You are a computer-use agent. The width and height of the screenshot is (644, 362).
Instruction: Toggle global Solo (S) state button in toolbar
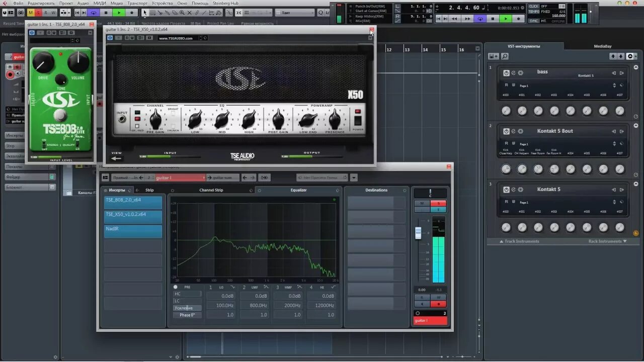tap(38, 13)
